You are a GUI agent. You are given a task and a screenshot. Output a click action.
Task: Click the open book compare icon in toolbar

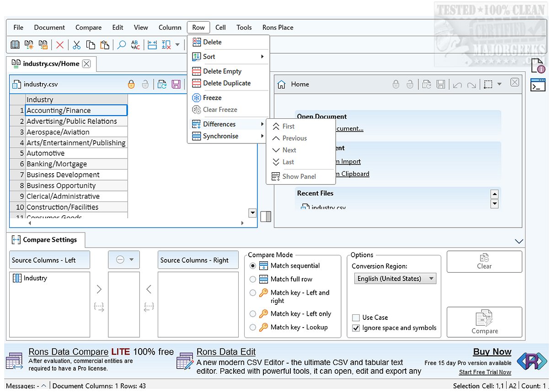pos(15,45)
